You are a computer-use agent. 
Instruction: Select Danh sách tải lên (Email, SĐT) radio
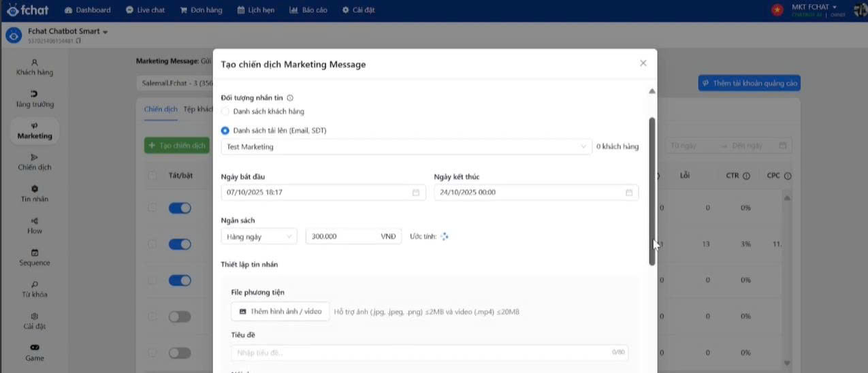(x=225, y=130)
